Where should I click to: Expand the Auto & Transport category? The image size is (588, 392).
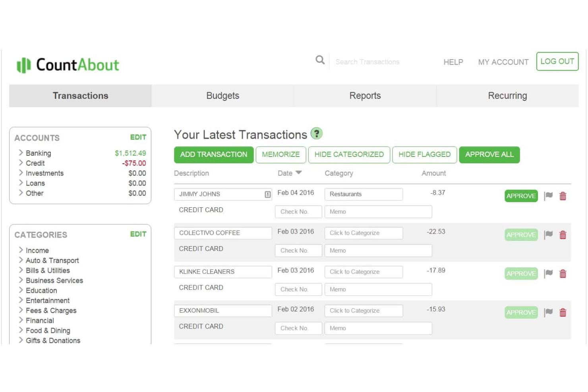21,260
